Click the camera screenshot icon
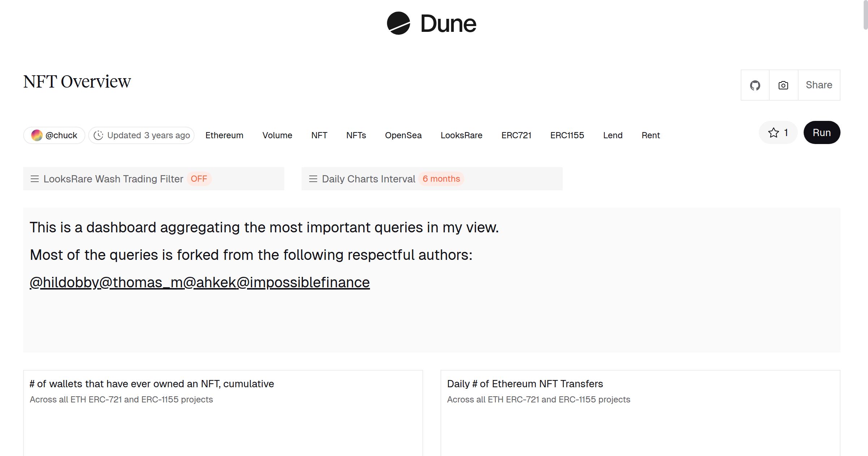 783,85
